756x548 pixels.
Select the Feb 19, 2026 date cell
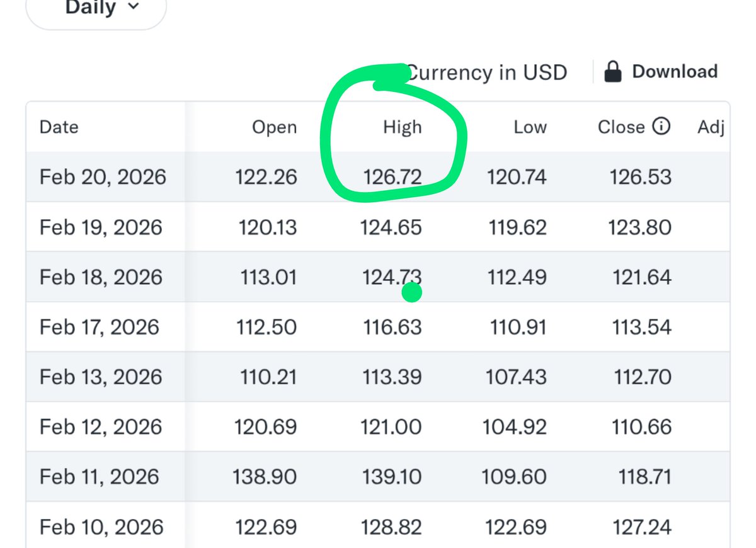[x=101, y=227]
